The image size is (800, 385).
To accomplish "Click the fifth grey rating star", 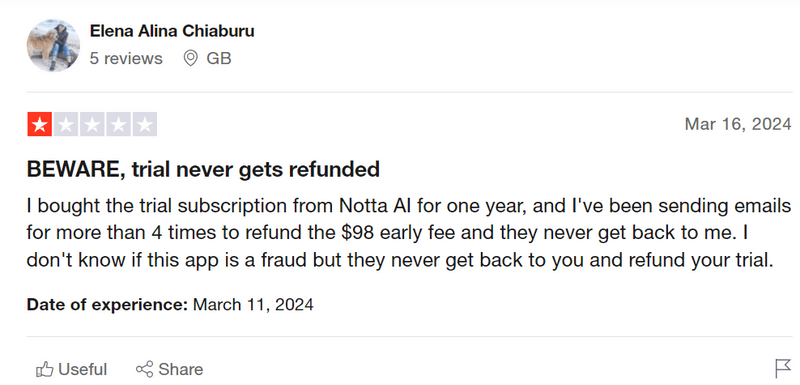I will coord(145,124).
